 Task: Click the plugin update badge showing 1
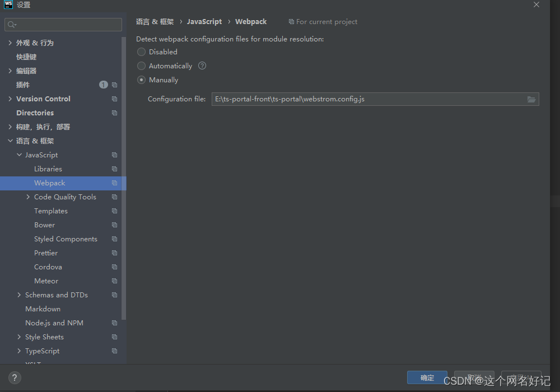click(103, 85)
